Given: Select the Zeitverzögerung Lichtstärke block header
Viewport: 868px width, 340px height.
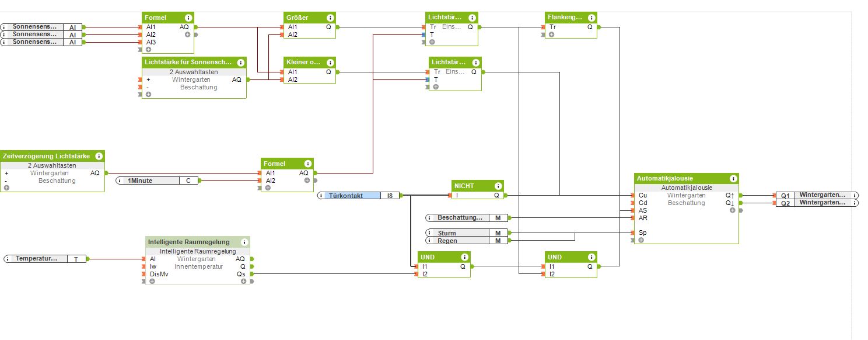Looking at the screenshot, I should click(x=52, y=157).
